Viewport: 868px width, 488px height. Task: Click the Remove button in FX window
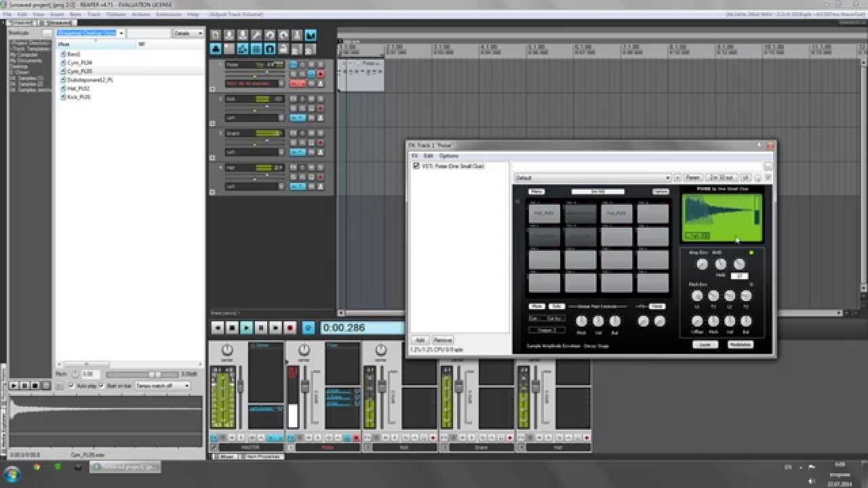coord(443,340)
